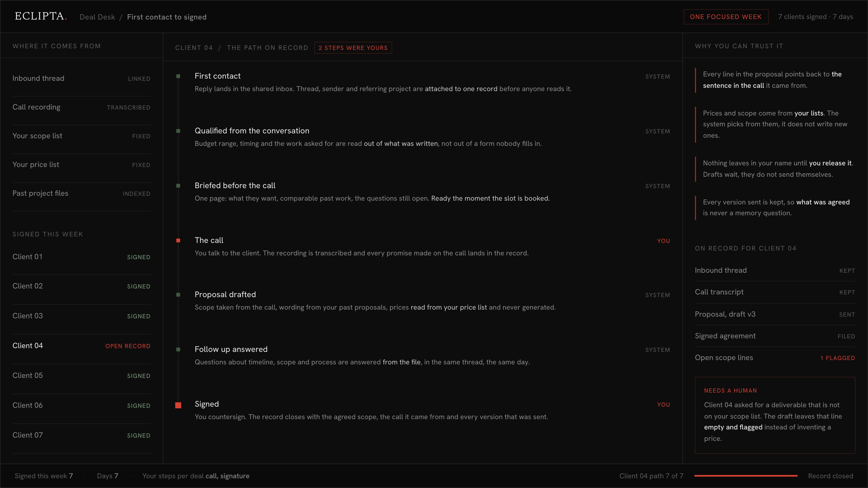Click the Qualified from the conversation marker
Viewport: 868px width, 488px height.
pyautogui.click(x=178, y=131)
